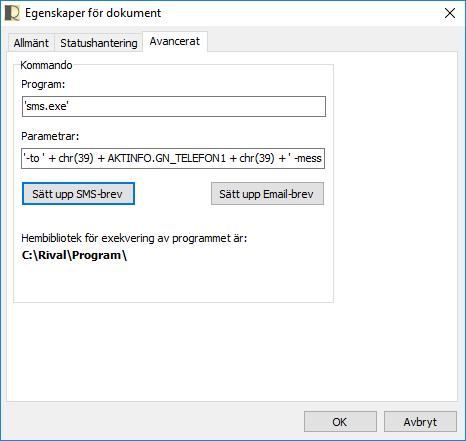Click the Hembibliotek för exekvering description text
The image size is (466, 441).
[x=134, y=238]
